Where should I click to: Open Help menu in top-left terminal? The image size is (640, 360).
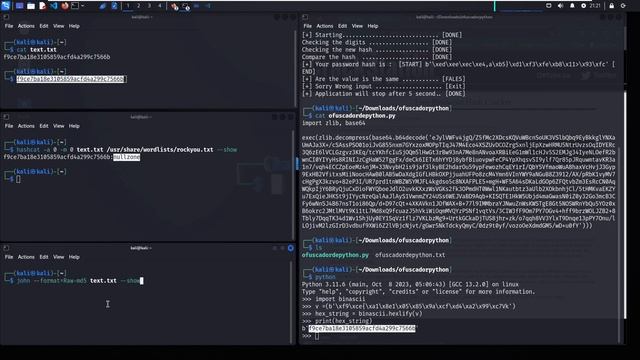[x=74, y=26]
